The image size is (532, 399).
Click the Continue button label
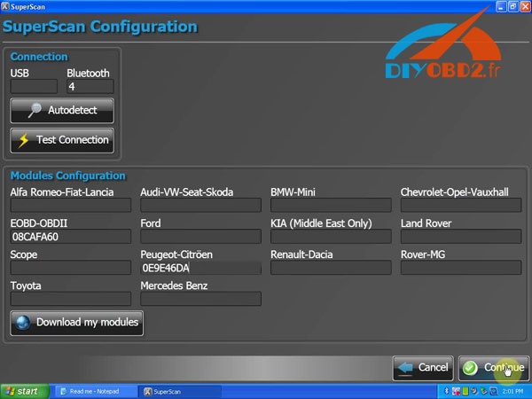tap(504, 367)
